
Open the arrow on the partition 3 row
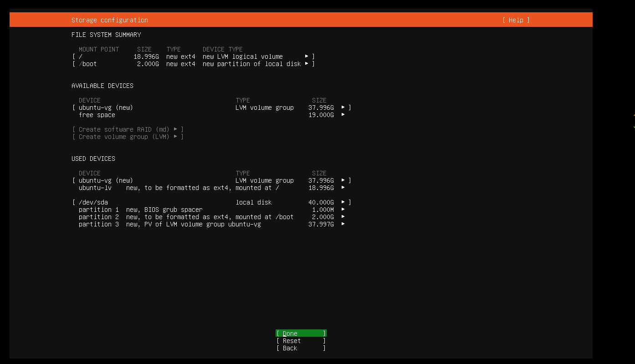[x=343, y=224]
